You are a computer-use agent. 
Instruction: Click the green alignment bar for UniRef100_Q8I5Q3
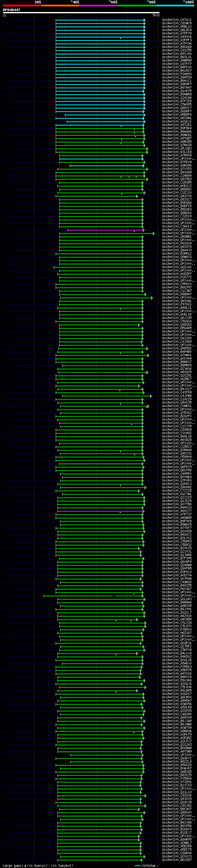tap(102, 179)
